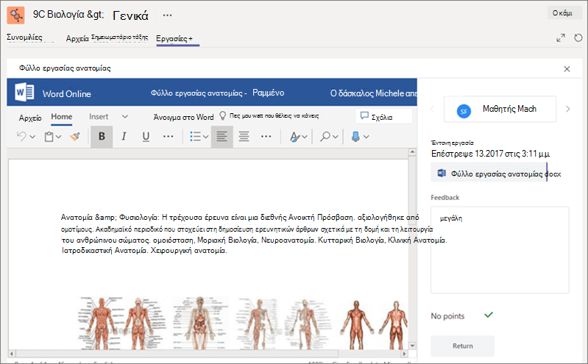Toggle bold formatting
Screen dimensions: 588x364
102,137
